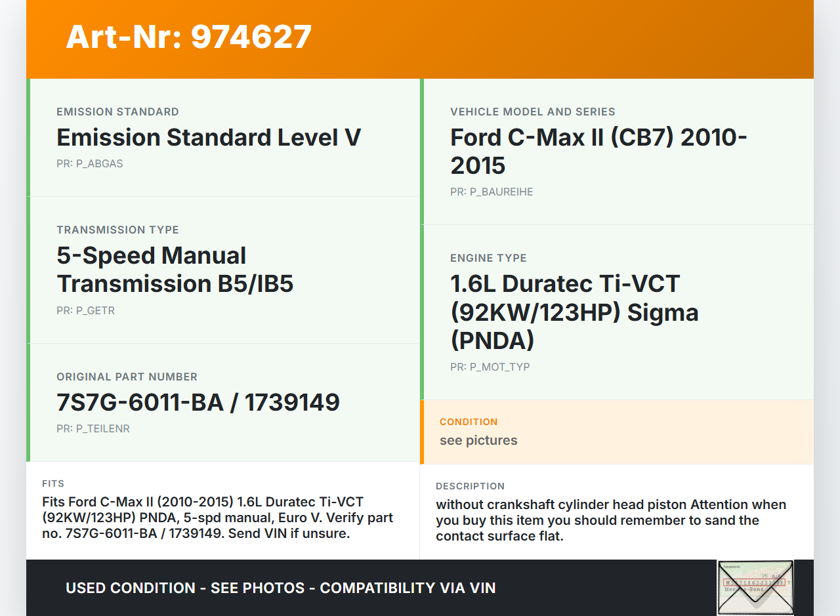Select the "ORIGINAL PART NUMBER" field label
Screen dimensions: 840x616
(127, 377)
